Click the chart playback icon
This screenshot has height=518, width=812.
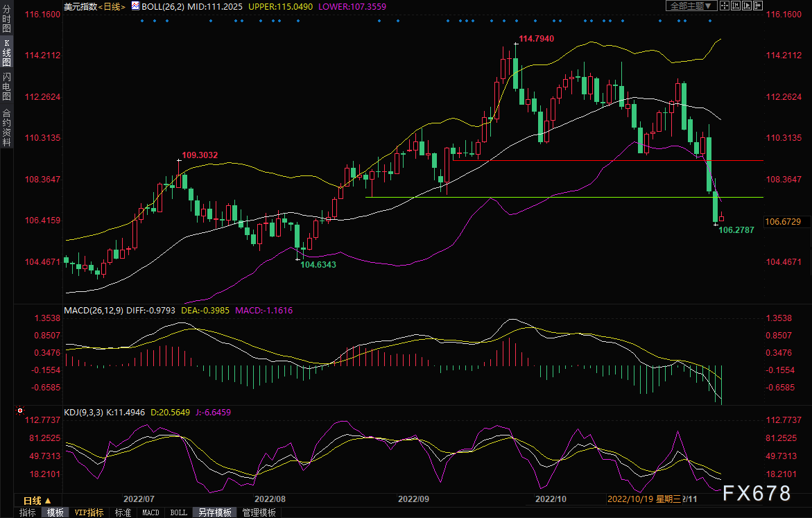[x=748, y=6]
